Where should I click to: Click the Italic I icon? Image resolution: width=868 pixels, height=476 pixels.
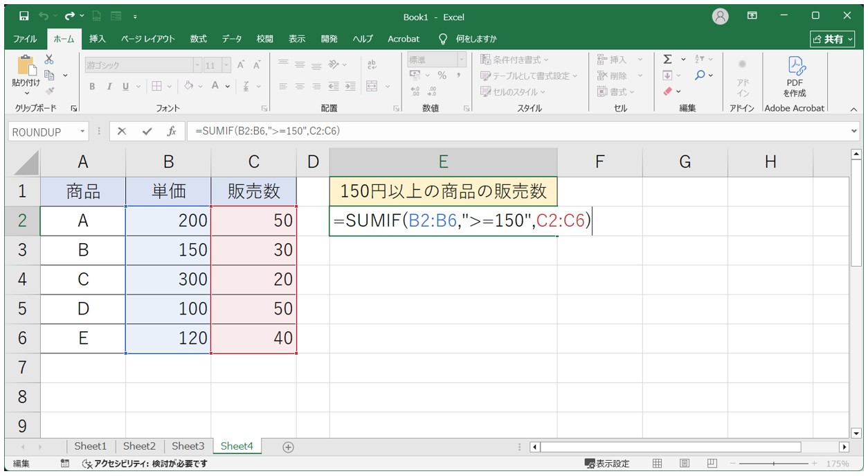click(109, 87)
